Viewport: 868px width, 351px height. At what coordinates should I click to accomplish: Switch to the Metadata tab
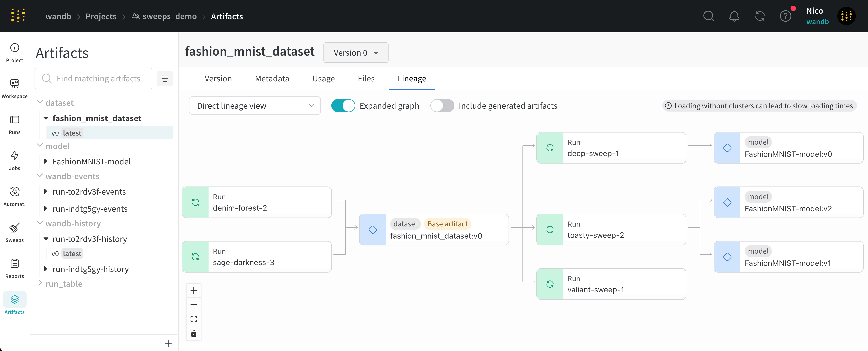pyautogui.click(x=272, y=78)
